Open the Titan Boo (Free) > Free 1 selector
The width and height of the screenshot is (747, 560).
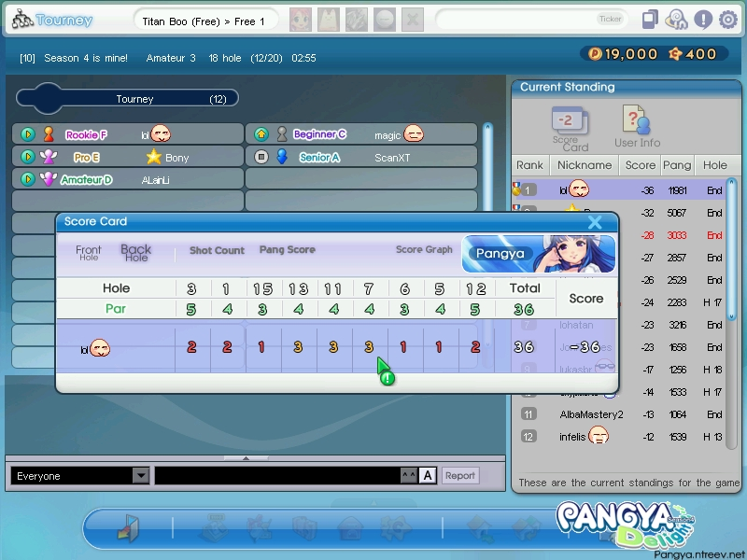point(204,21)
